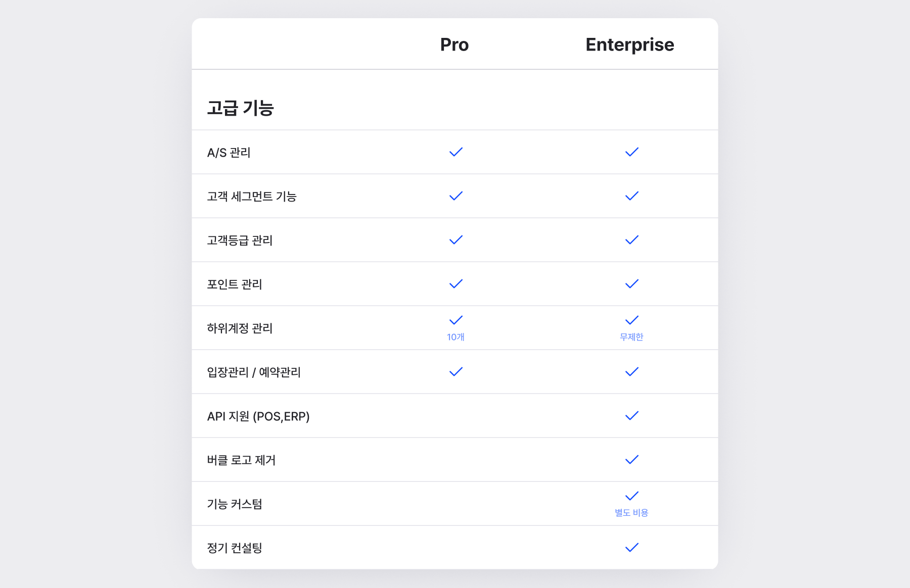The width and height of the screenshot is (910, 588).
Task: Click the 고객 세그먼트 기능 row label
Action: point(252,197)
